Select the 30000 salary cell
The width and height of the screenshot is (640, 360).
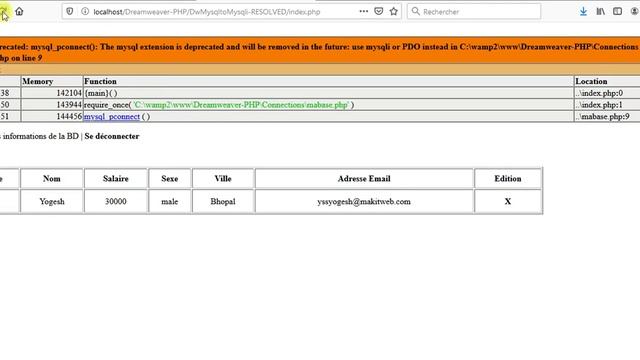coord(116,202)
